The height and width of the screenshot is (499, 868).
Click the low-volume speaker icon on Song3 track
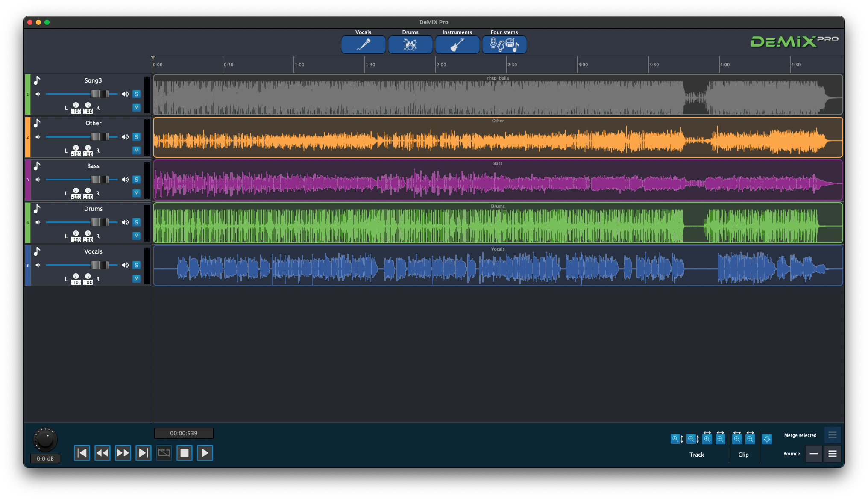point(38,94)
